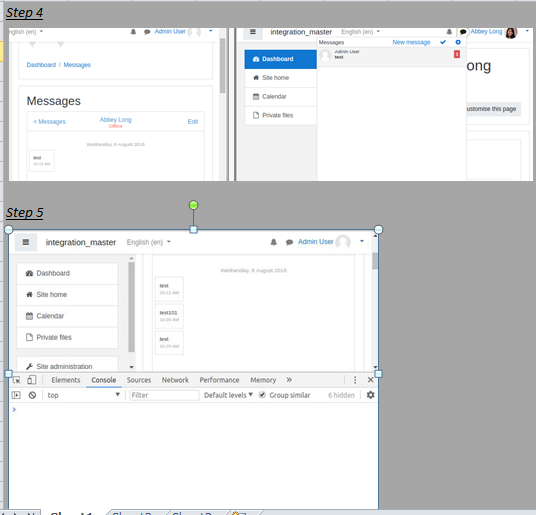Switch to the Network tab
Screen dimensions: 536x515
tap(175, 380)
